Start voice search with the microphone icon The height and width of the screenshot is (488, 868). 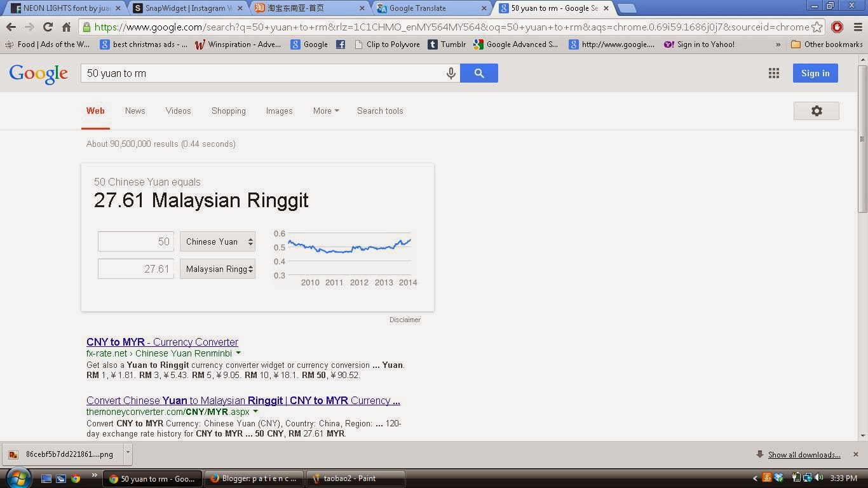click(451, 73)
